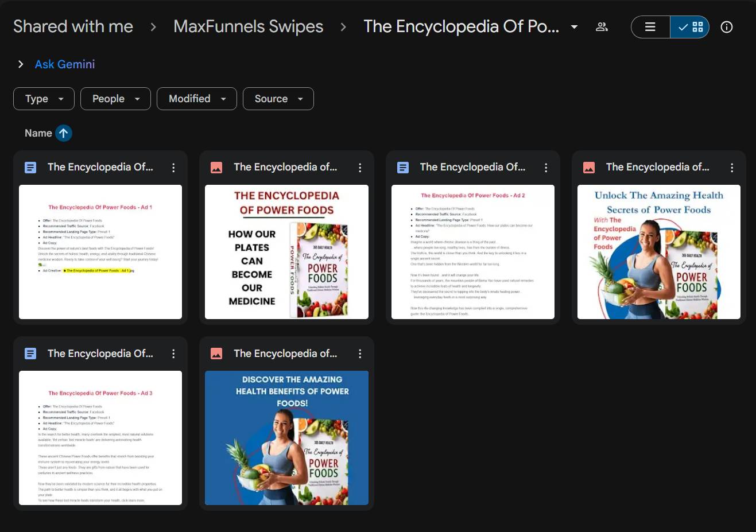Open More actions for Unlock Amazing Health image
The width and height of the screenshot is (756, 532).
tap(732, 168)
